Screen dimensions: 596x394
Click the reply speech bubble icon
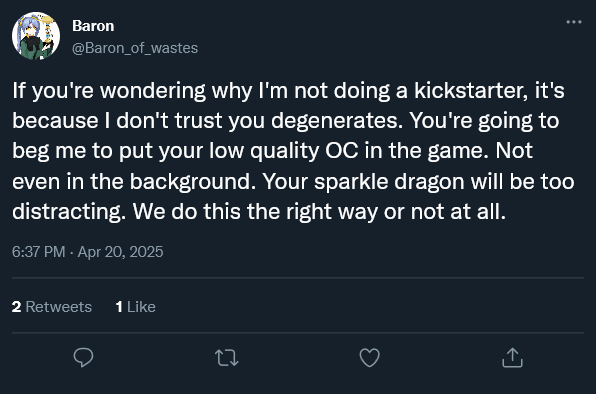tap(83, 357)
